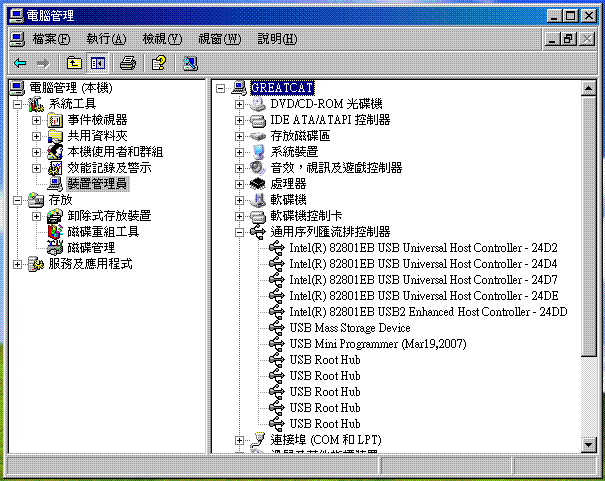Toggle the Show/Hide Console Tree button
The width and height of the screenshot is (605, 481).
coord(97,63)
